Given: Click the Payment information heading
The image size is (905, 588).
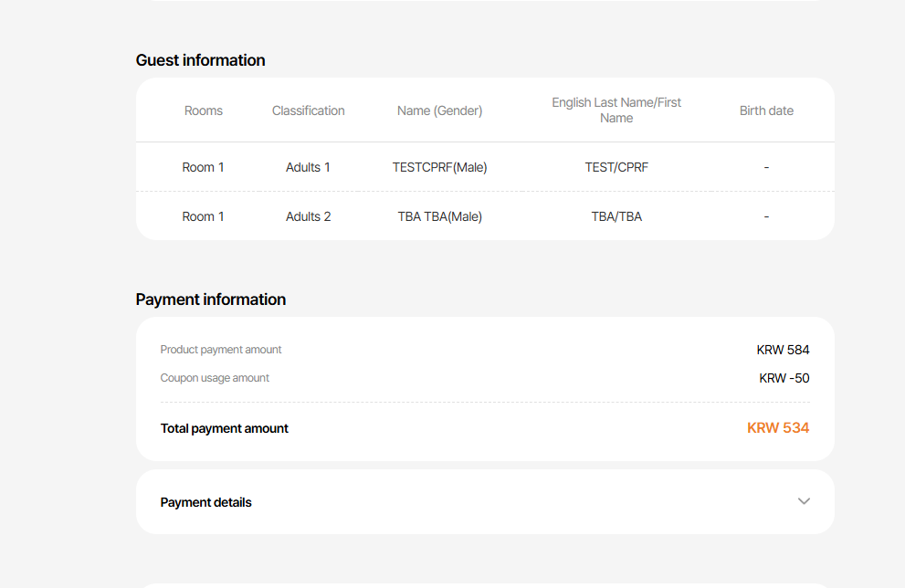Looking at the screenshot, I should coord(211,299).
